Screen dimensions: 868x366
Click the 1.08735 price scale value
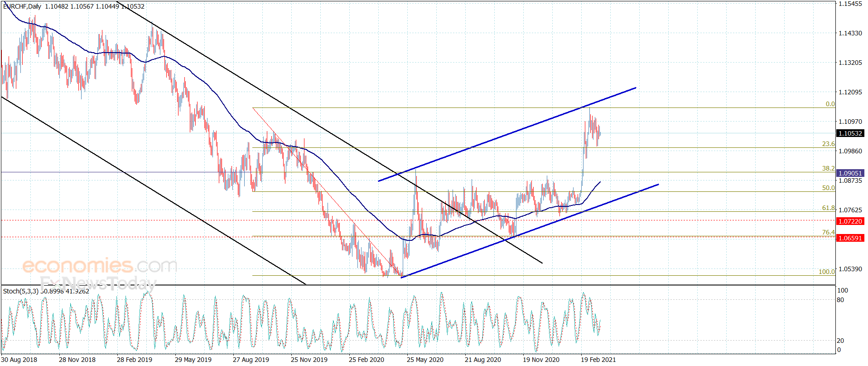coord(850,181)
